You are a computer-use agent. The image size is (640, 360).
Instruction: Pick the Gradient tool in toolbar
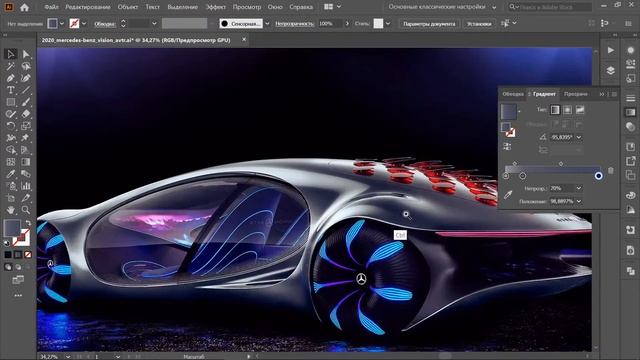click(x=26, y=162)
